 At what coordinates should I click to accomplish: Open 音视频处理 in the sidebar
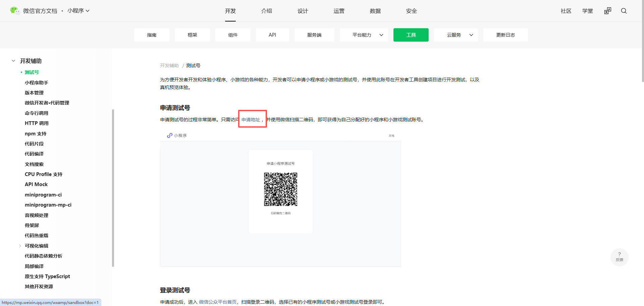(37, 215)
